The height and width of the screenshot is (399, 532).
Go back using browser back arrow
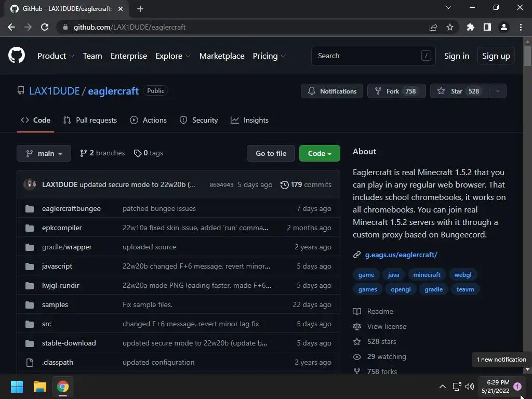[x=11, y=27]
